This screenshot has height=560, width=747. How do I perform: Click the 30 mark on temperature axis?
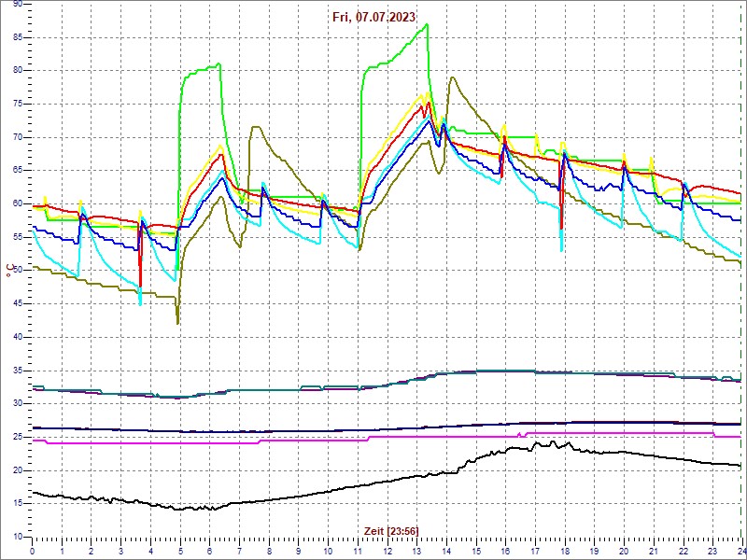(17, 404)
